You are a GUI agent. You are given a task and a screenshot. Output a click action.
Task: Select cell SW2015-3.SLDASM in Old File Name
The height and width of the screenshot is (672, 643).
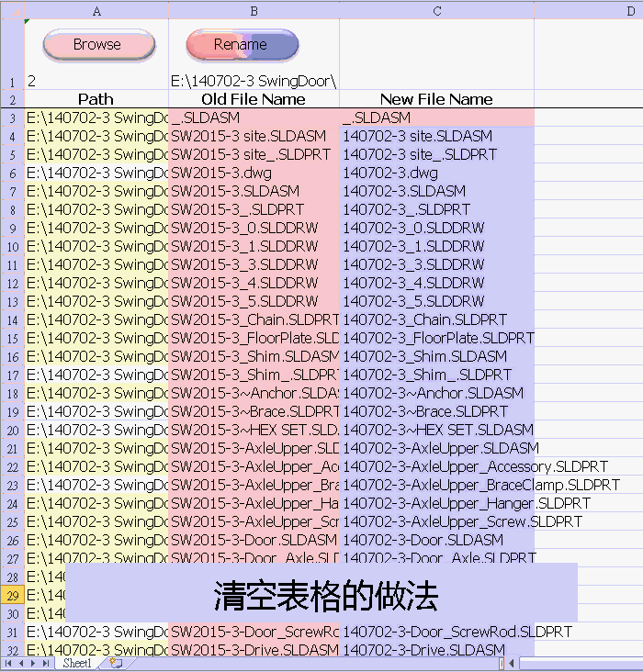click(254, 191)
